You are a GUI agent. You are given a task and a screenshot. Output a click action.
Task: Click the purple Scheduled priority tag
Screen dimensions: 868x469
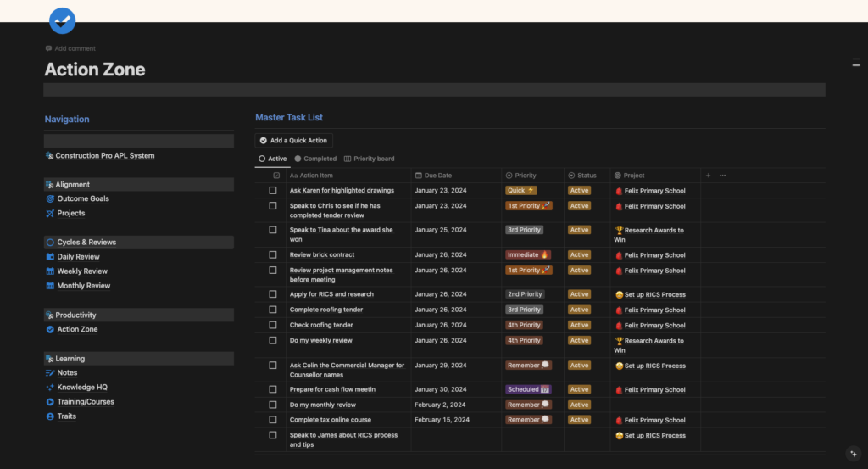(529, 389)
